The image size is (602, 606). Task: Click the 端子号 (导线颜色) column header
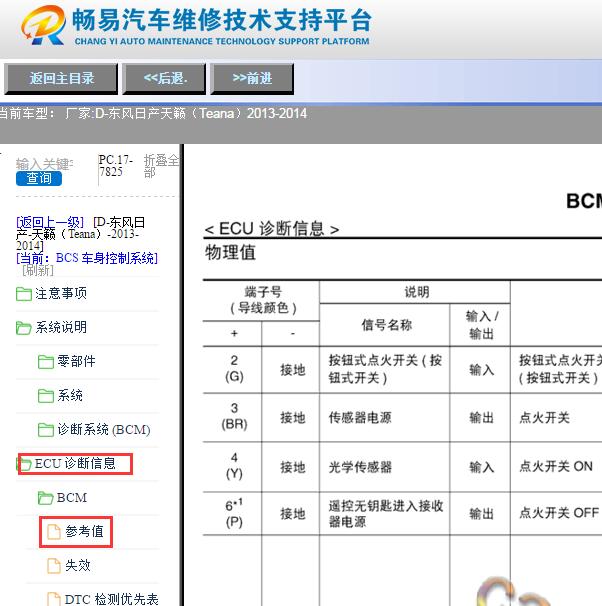click(263, 300)
